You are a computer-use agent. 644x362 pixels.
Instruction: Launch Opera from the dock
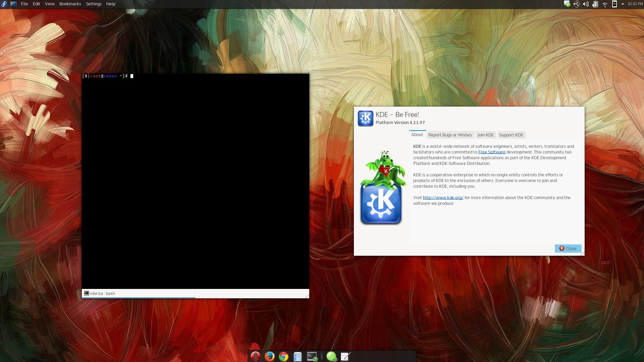256,356
